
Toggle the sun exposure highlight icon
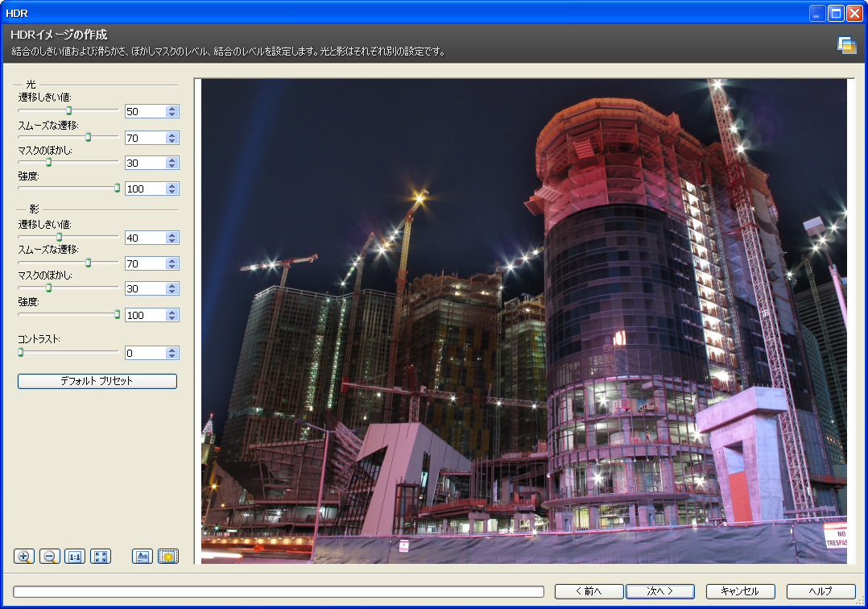[168, 556]
